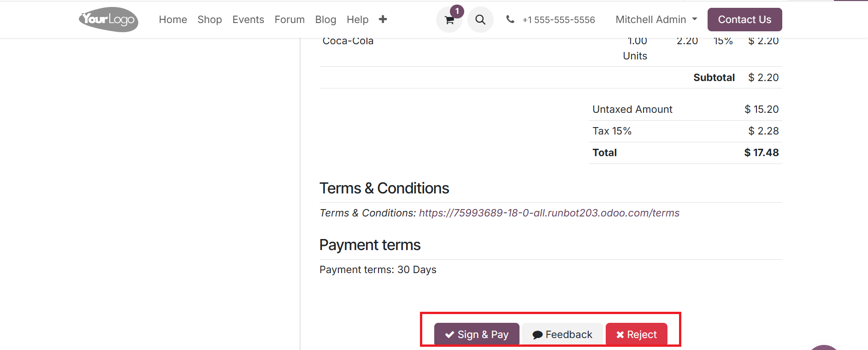Navigate to the Forum page
This screenshot has width=868, height=350.
click(x=289, y=19)
